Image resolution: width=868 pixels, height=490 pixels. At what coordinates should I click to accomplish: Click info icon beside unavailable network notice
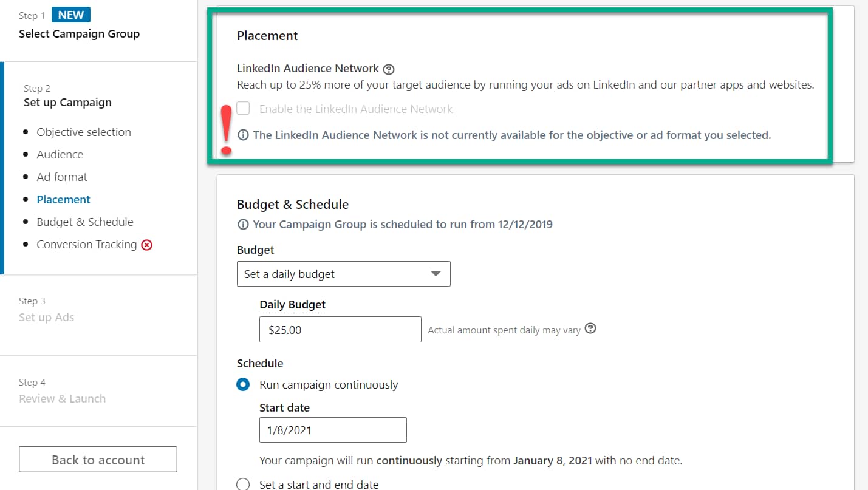coord(243,135)
